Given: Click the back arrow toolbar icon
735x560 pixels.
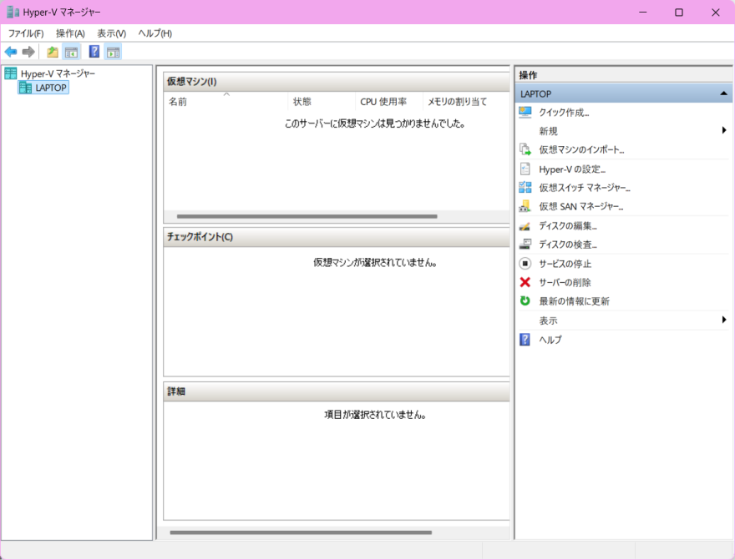Looking at the screenshot, I should tap(11, 52).
